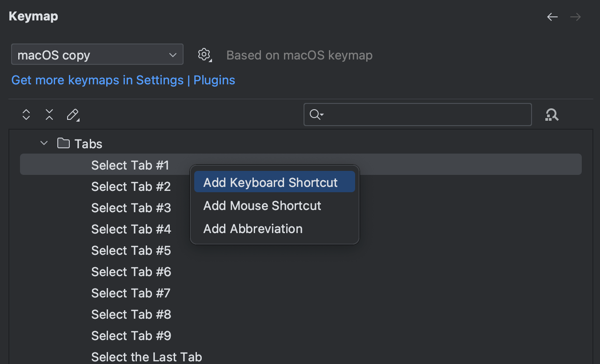Choose Add Abbreviation from context menu
This screenshot has width=600, height=364.
[x=252, y=229]
